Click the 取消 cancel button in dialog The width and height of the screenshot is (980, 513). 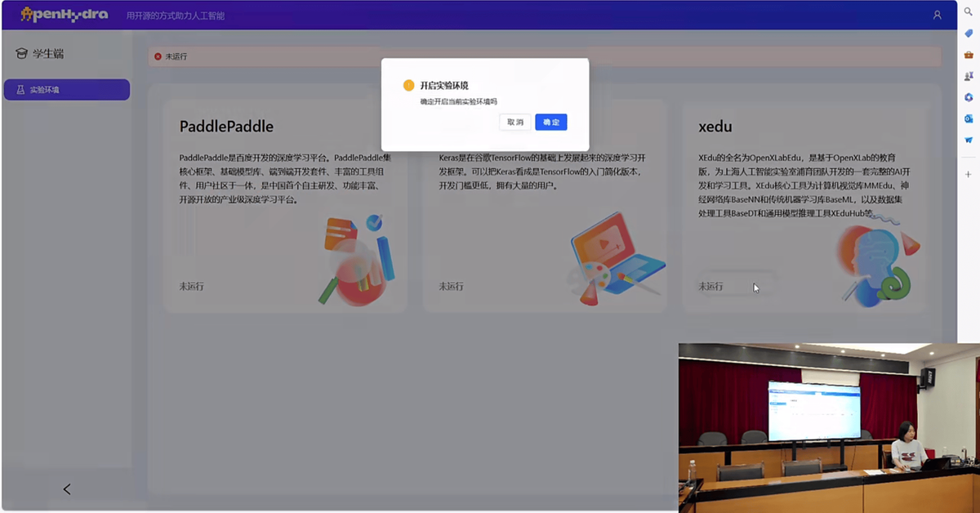515,122
